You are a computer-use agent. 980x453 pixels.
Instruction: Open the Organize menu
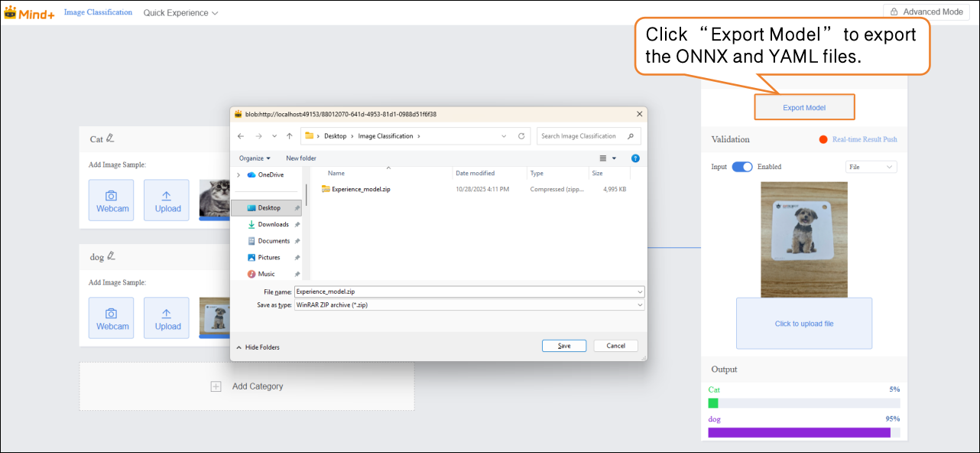(255, 158)
